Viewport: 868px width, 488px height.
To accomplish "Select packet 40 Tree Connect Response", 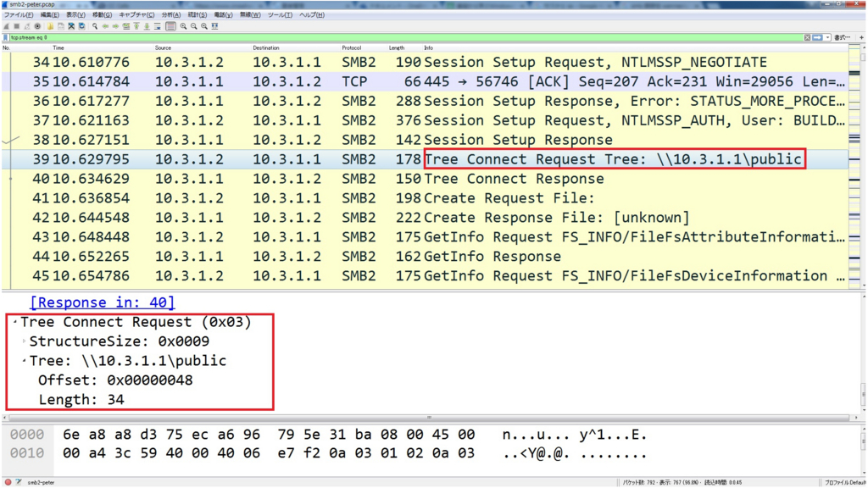I will pyautogui.click(x=424, y=179).
